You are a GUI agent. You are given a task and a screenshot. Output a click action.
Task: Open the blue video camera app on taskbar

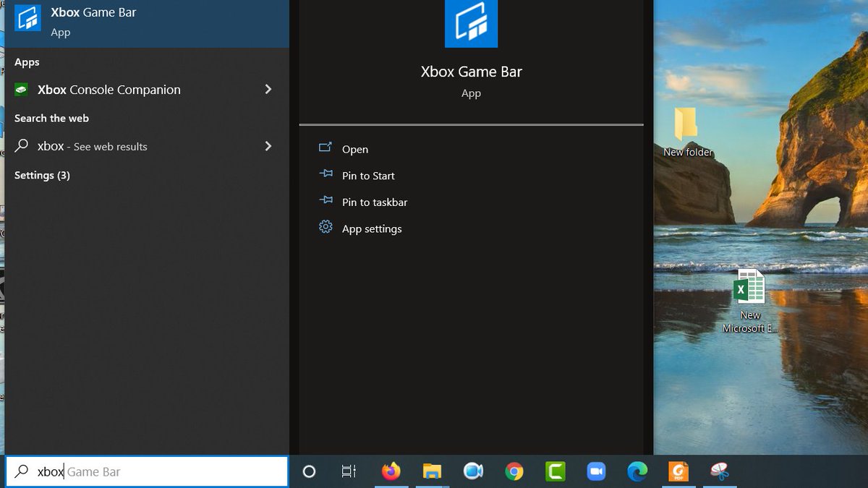[x=473, y=471]
